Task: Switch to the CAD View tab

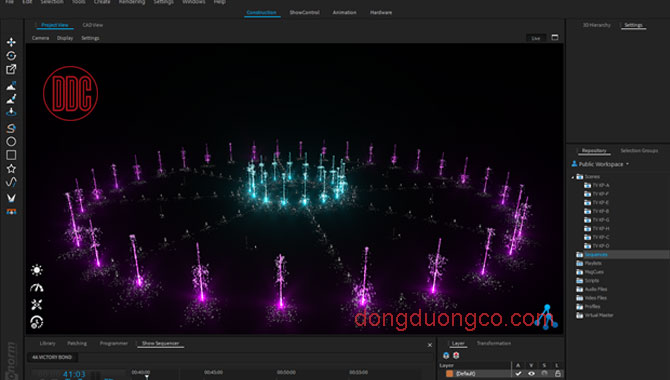Action: point(93,25)
